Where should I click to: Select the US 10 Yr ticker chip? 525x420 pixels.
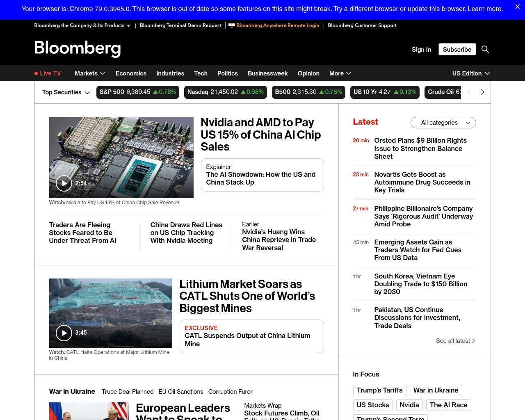[385, 92]
